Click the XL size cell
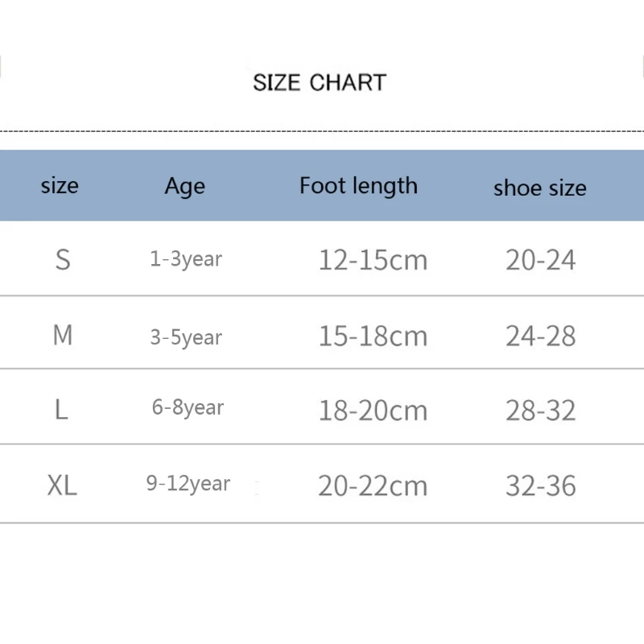Screen dimensions: 644x644 pyautogui.click(x=62, y=486)
